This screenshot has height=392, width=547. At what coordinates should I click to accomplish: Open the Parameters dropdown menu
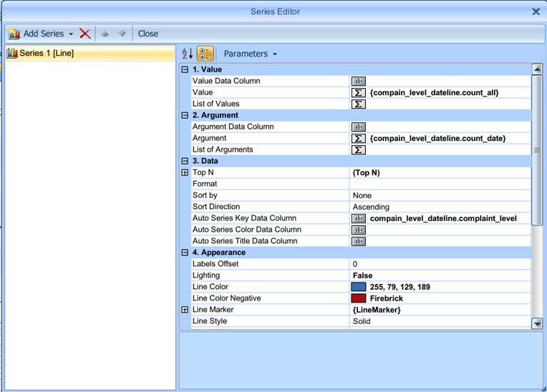click(250, 54)
